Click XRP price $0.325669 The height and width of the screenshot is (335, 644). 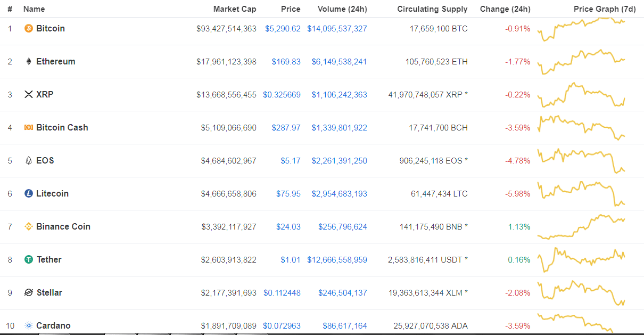282,94
